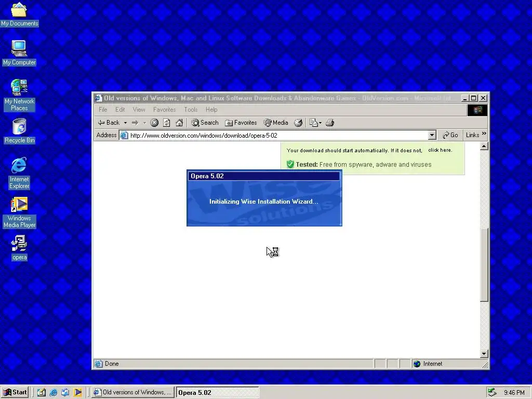
Task: Click Show Desktop quick launch icon
Action: point(42,392)
